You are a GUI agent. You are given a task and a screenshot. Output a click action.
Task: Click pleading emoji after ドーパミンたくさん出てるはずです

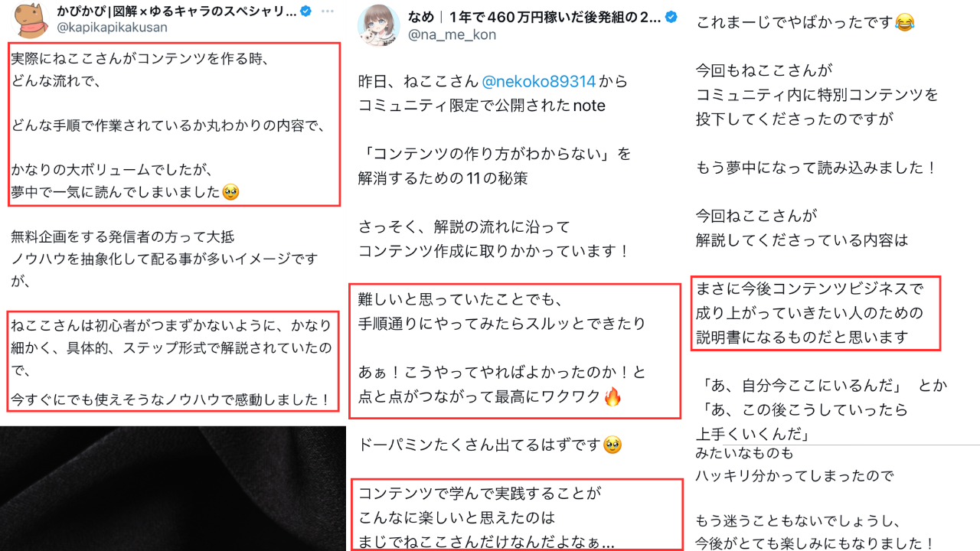pos(611,445)
